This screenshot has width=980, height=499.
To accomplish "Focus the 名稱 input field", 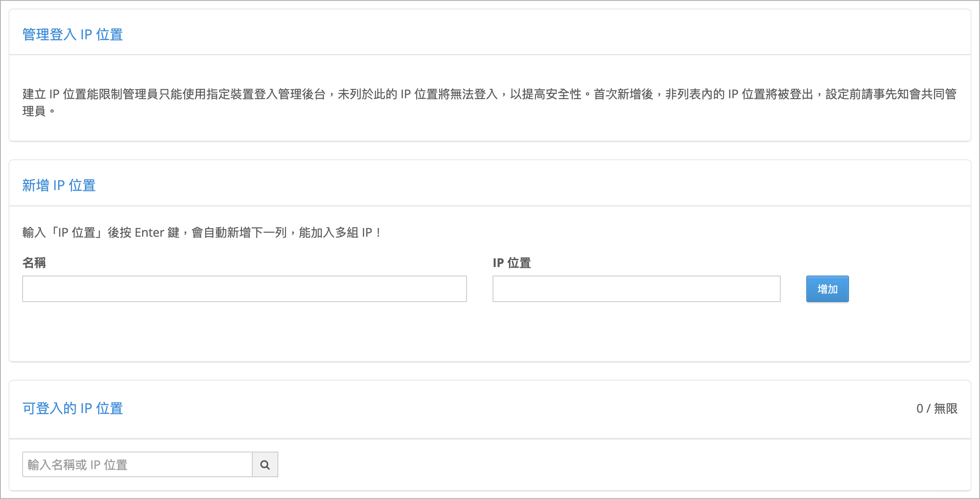I will point(245,289).
